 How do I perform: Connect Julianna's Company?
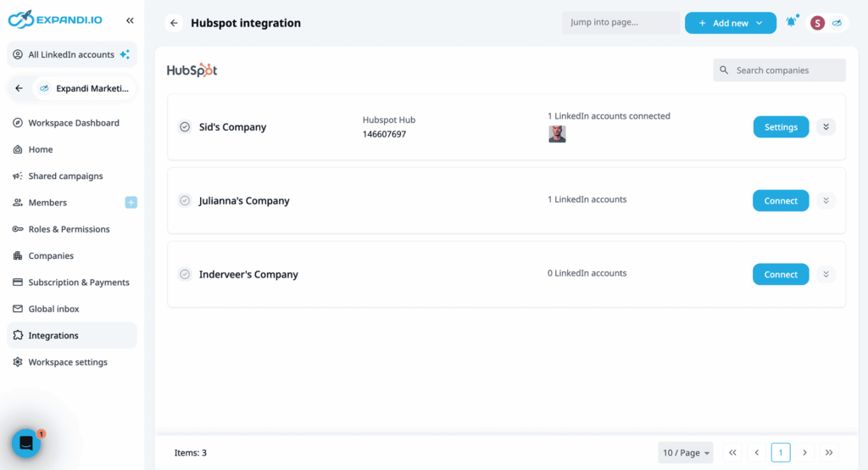(781, 200)
